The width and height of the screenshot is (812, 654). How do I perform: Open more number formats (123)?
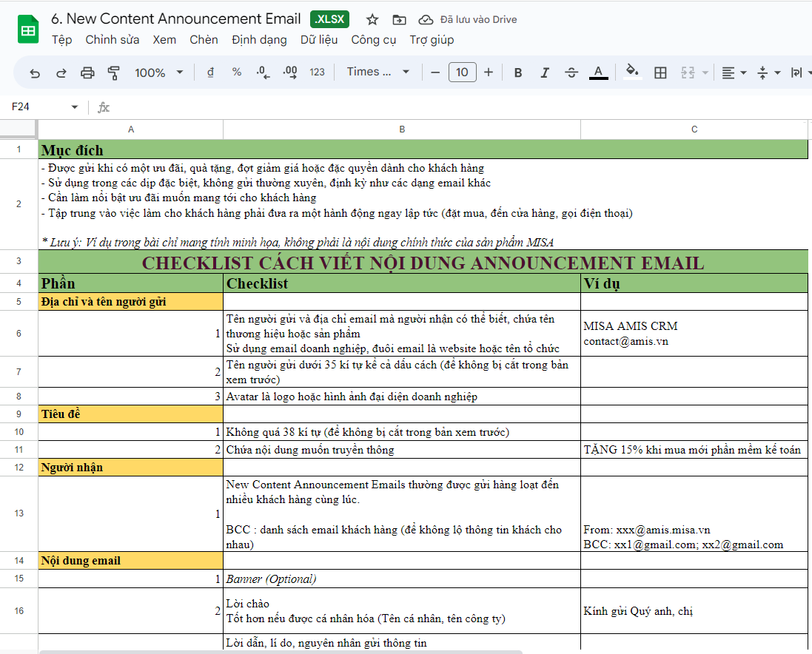click(317, 73)
